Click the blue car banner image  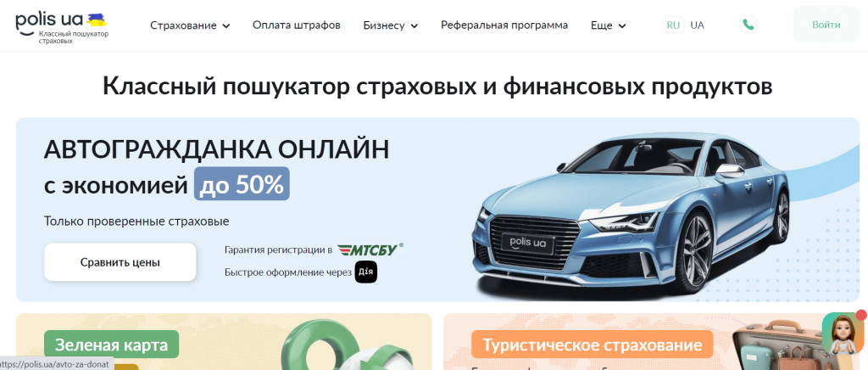631,216
